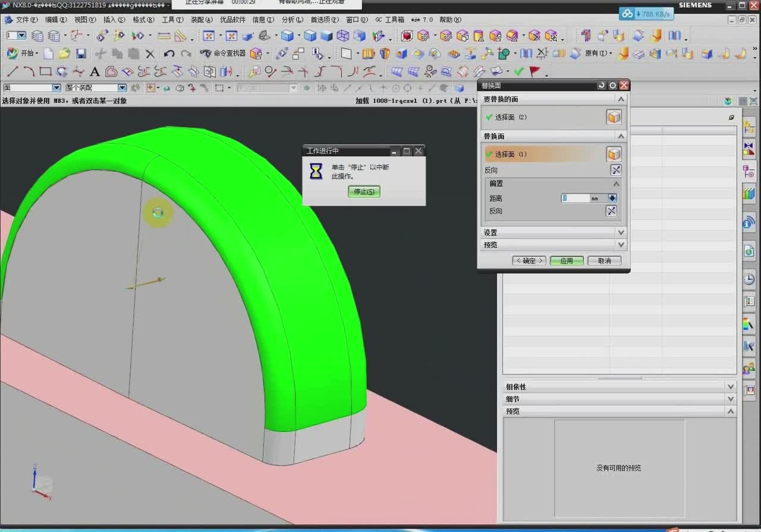Click the Undo arrow icon
Screen dimensions: 761x532
[169, 53]
